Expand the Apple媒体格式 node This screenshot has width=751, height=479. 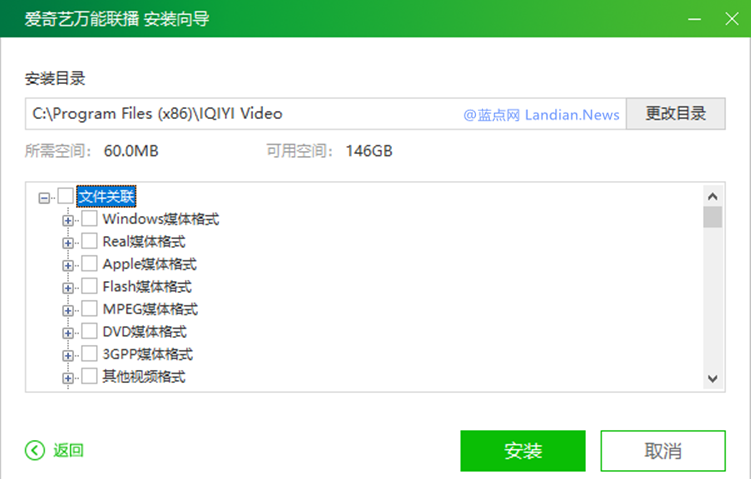click(x=68, y=265)
